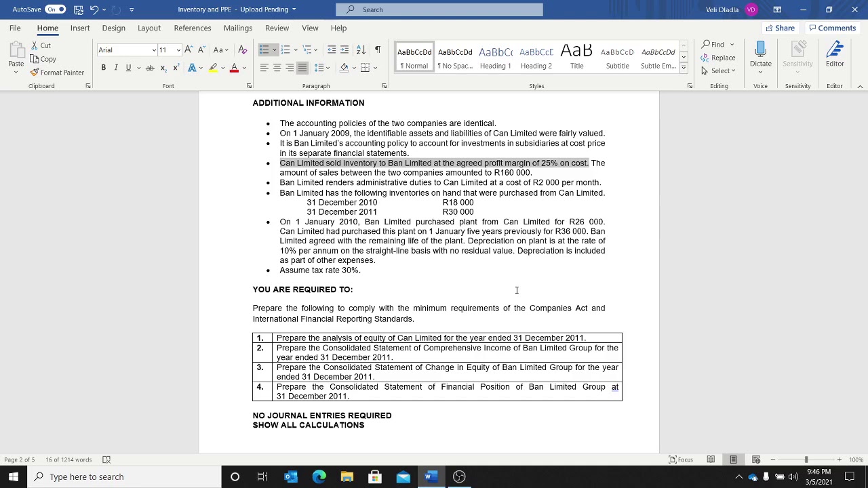Toggle Bold formatting
Screen dimensions: 868x488
click(103, 68)
